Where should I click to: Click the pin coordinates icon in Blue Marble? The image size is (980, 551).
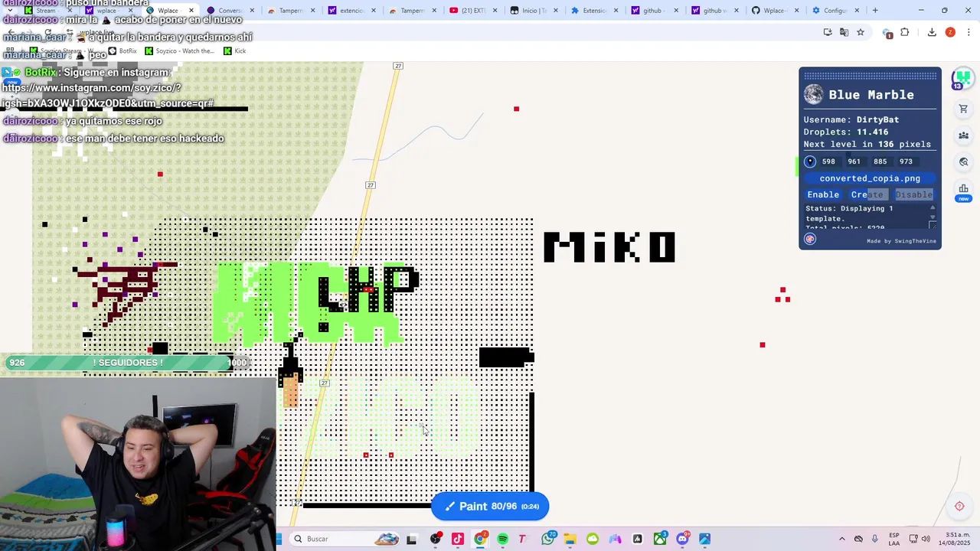coord(810,161)
